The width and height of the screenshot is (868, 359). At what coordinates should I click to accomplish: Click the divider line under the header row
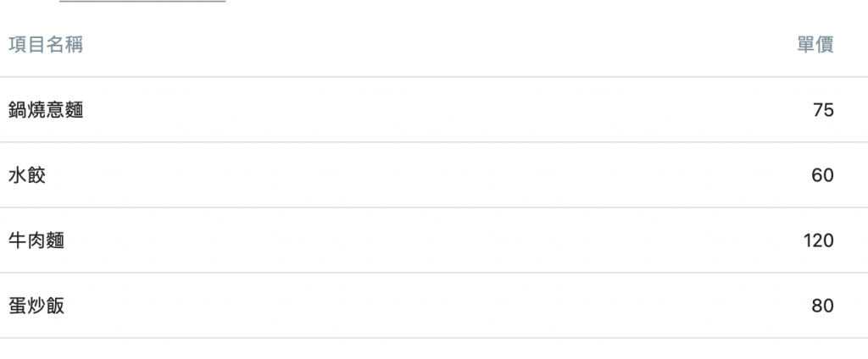(434, 77)
